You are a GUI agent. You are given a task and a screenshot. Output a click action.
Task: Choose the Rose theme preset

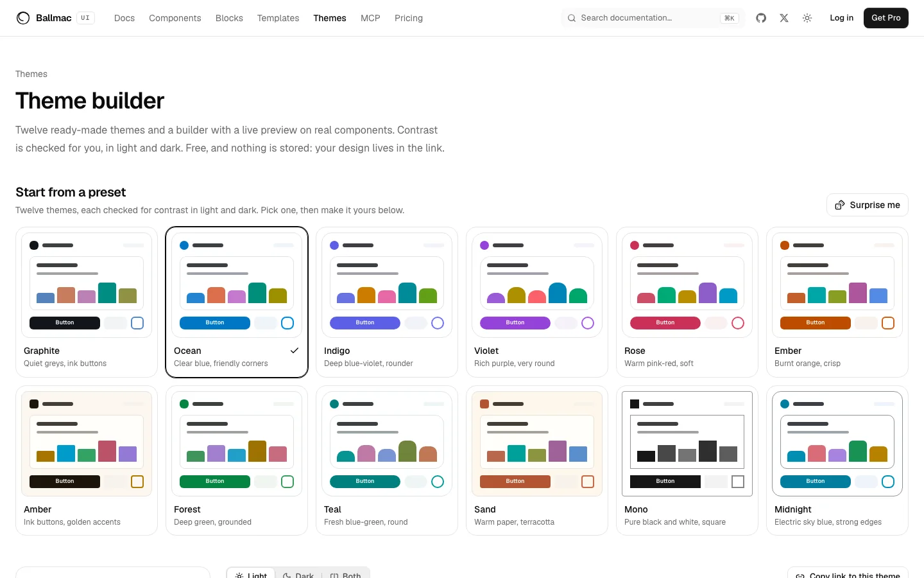click(687, 302)
